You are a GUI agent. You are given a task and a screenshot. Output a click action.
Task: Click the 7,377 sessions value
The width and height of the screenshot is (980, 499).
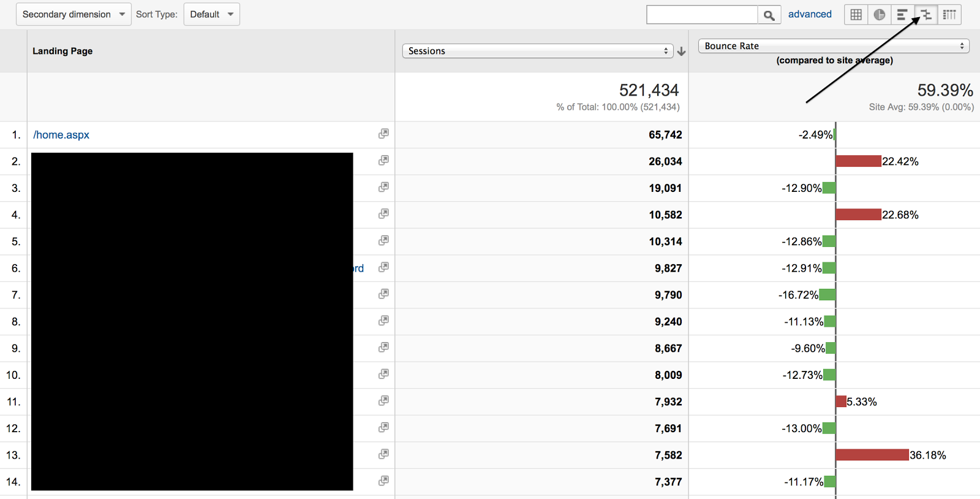tap(668, 482)
